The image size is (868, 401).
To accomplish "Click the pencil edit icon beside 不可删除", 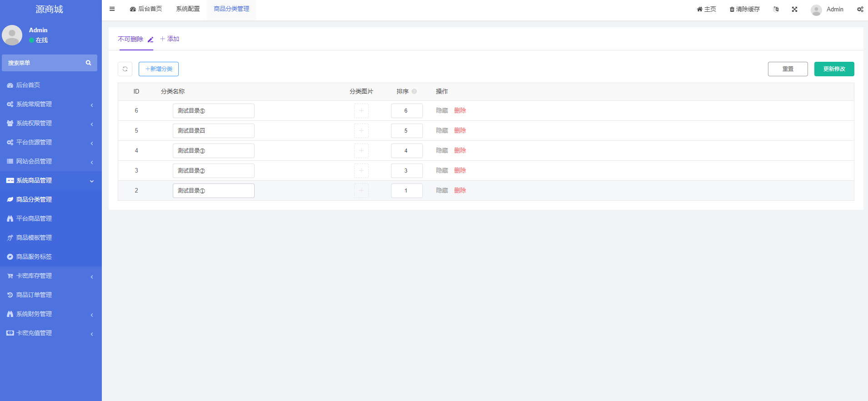I will [x=151, y=40].
